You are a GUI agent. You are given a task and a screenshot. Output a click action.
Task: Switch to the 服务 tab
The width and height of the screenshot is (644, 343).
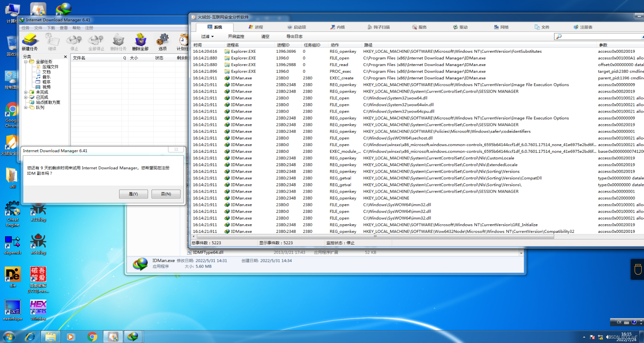click(x=420, y=27)
